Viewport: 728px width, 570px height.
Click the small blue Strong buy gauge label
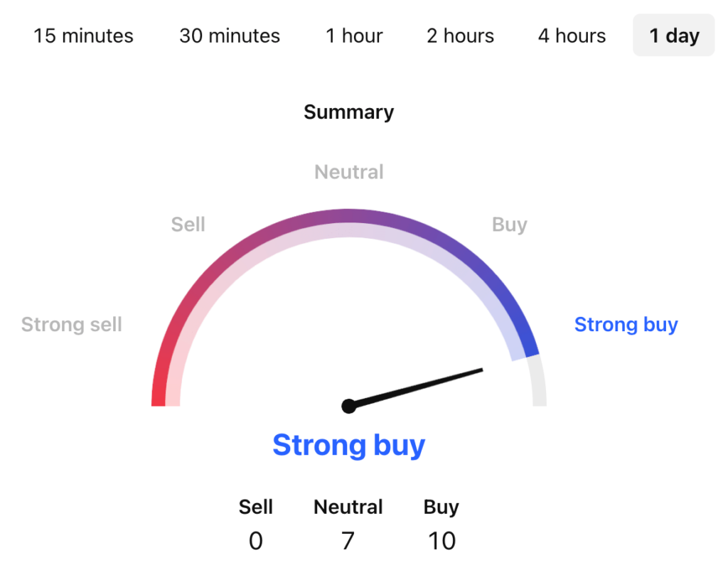[x=626, y=325]
